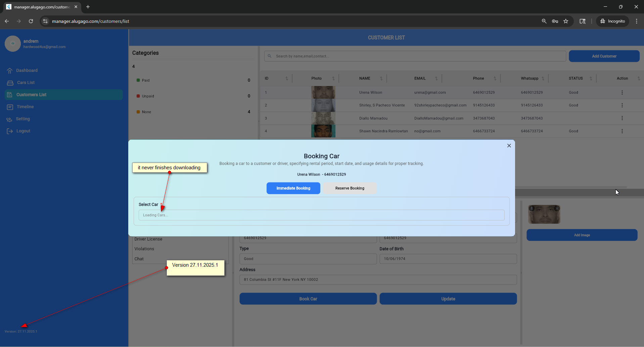The height and width of the screenshot is (347, 644).
Task: Close the Booking Car dialog
Action: (x=509, y=145)
